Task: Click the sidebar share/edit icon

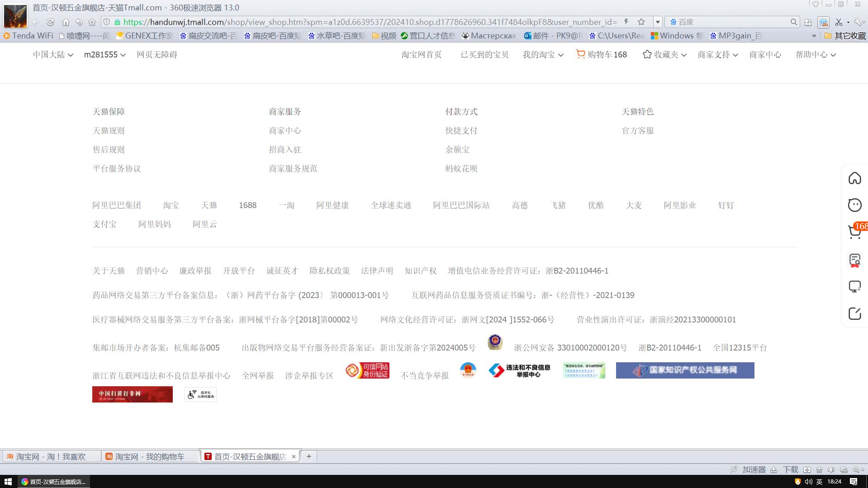Action: pos(854,313)
